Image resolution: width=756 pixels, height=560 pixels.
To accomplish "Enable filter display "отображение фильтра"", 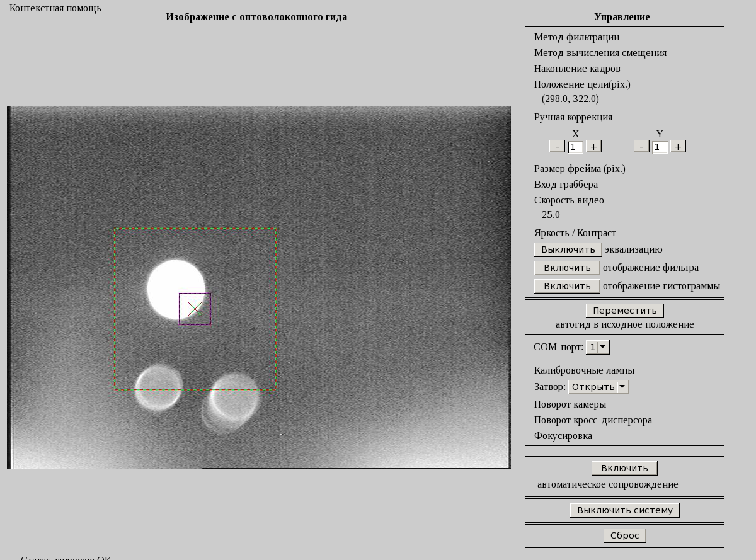I will click(566, 267).
